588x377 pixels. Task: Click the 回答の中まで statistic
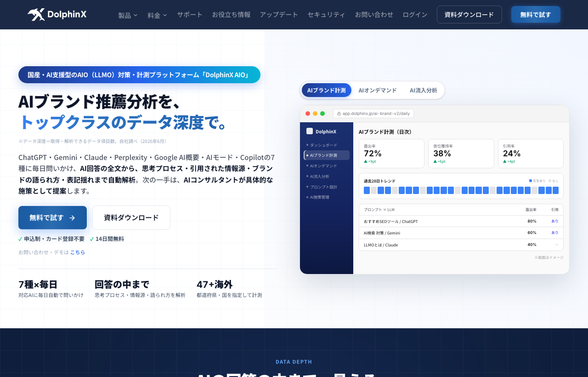coord(140,289)
